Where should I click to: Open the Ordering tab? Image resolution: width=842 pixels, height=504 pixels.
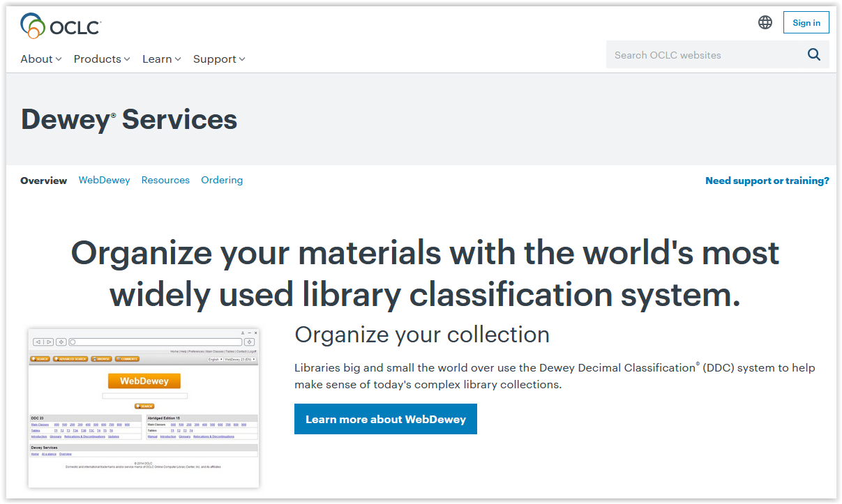tap(222, 180)
